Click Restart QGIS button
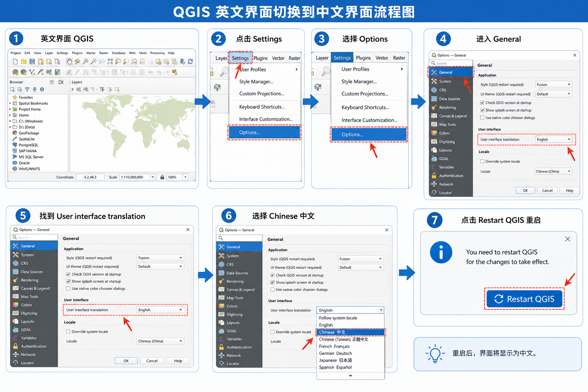 point(524,299)
